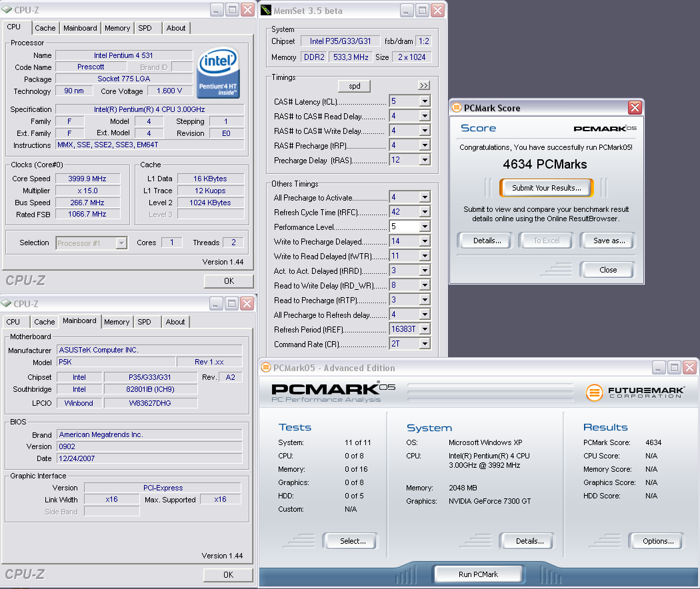Click the spd button in MemSet Timings
Screen dimensions: 700x589
[354, 86]
